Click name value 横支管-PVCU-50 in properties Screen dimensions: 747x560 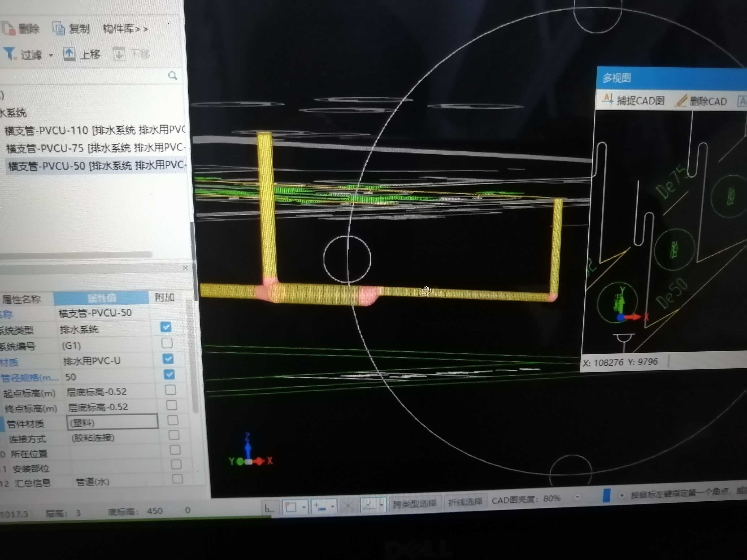pyautogui.click(x=95, y=313)
